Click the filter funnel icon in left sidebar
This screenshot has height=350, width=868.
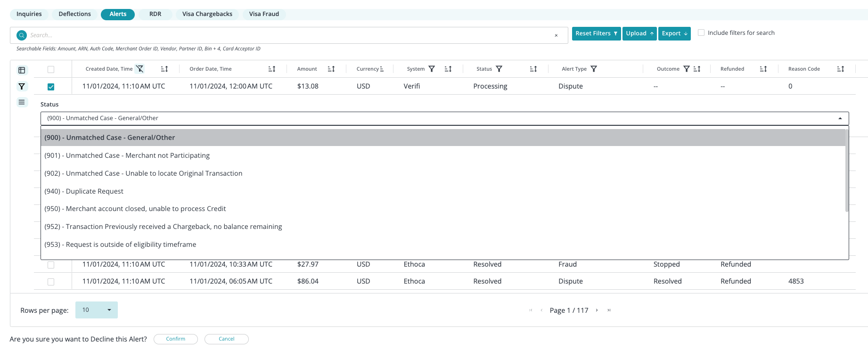(x=22, y=86)
